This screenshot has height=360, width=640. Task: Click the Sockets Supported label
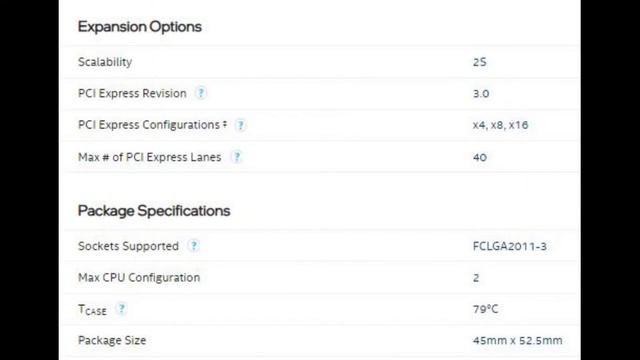click(128, 246)
